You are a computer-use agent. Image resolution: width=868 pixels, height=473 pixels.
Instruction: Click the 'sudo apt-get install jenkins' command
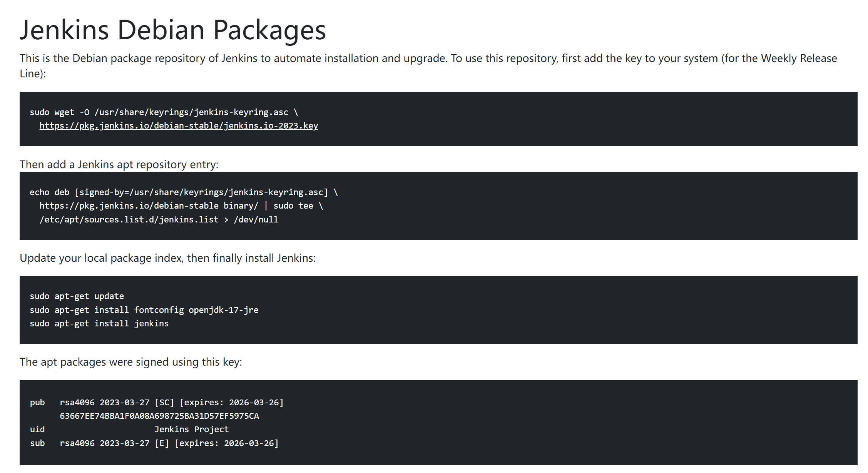click(99, 323)
